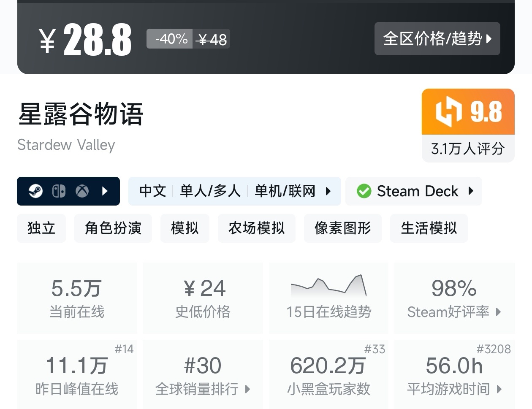Click the ¥28.8 current price

85,40
